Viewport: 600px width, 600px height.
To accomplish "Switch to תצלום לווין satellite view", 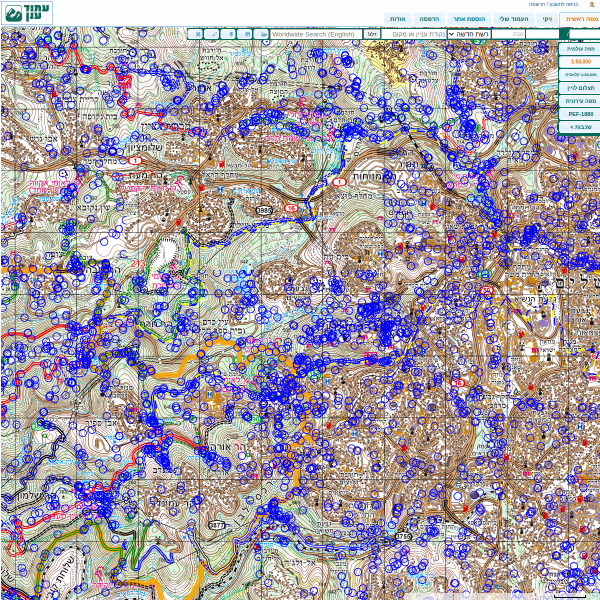I will coord(580,88).
